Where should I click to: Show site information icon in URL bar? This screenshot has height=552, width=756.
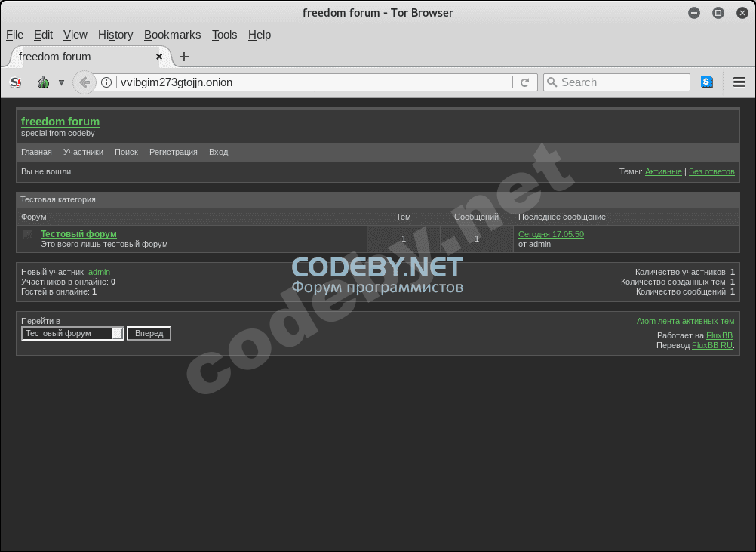tap(106, 82)
